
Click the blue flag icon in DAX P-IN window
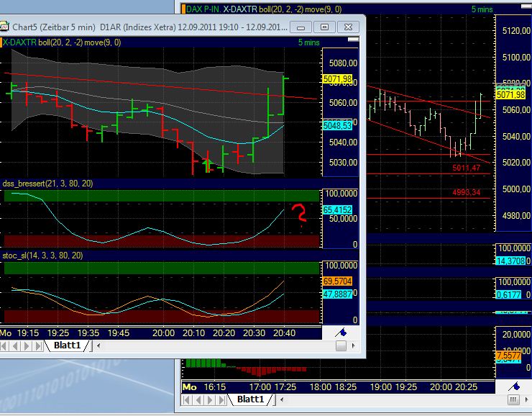point(514,386)
